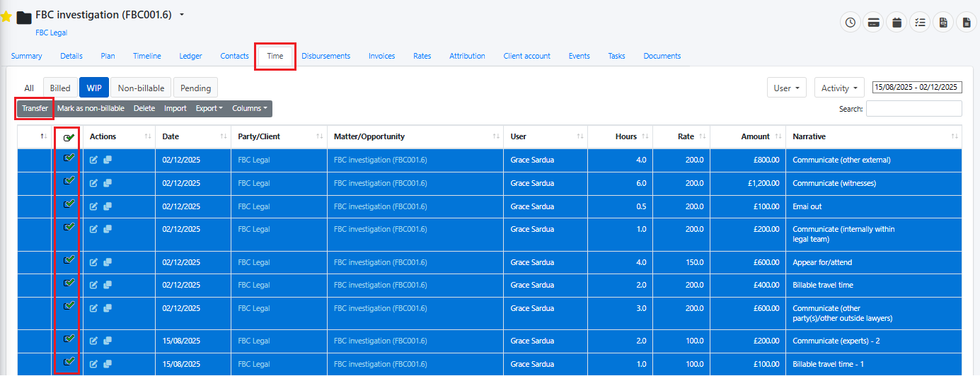Click the date range field

[917, 88]
